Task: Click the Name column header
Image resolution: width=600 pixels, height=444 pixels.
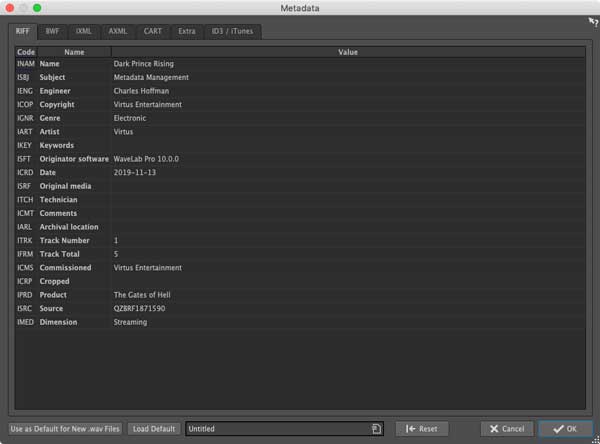Action: click(74, 52)
